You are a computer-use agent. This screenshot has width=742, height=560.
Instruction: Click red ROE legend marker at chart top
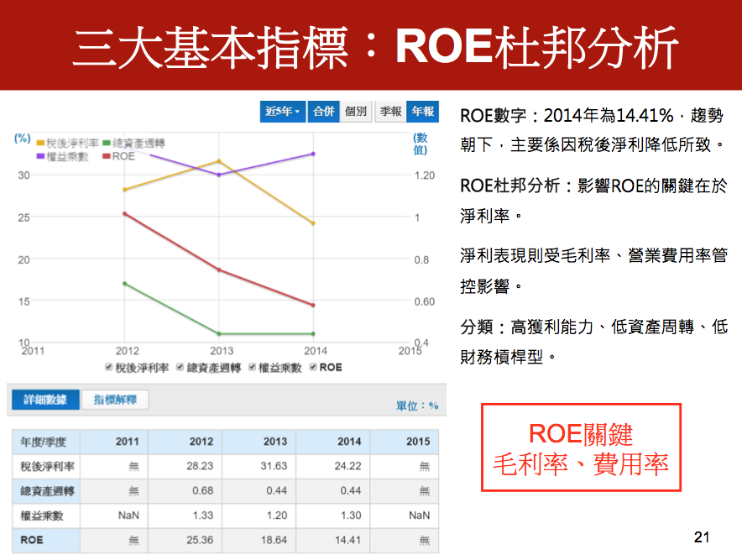click(107, 156)
